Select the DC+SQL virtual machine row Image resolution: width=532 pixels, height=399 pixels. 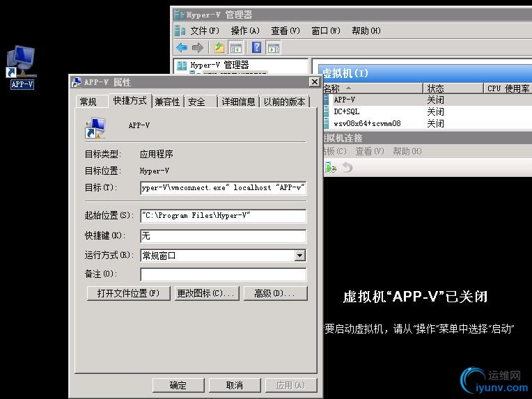pos(428,111)
